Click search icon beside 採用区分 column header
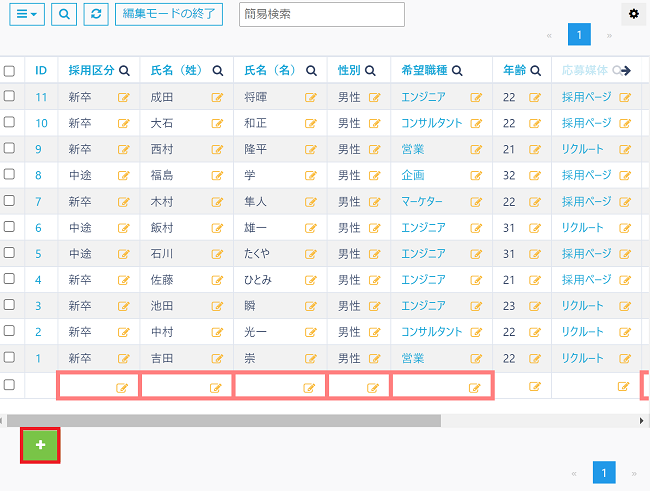This screenshot has width=650, height=491. [125, 71]
